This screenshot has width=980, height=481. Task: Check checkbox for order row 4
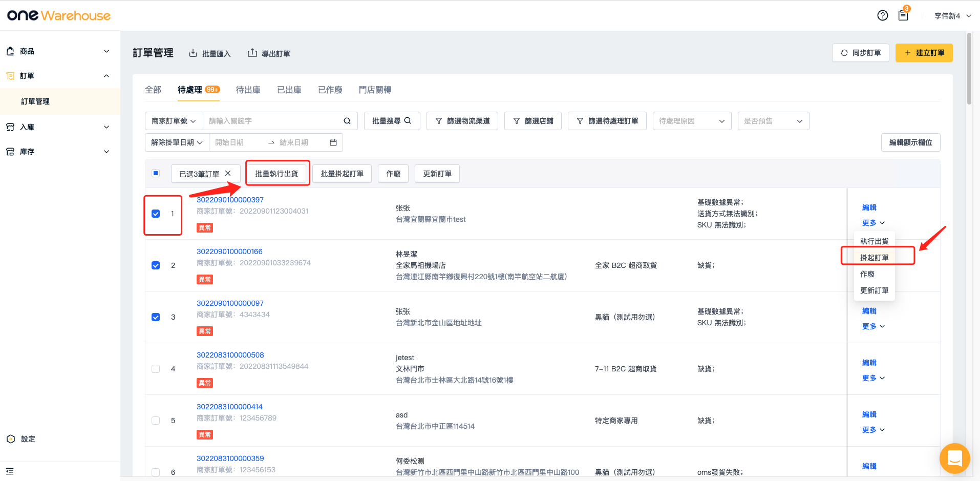tap(156, 369)
